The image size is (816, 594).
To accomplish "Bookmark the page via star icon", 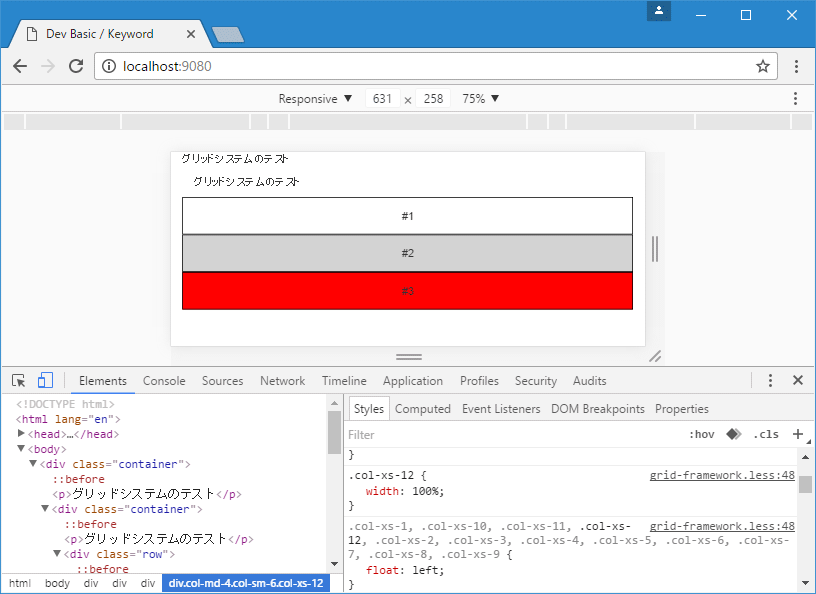I will [763, 66].
